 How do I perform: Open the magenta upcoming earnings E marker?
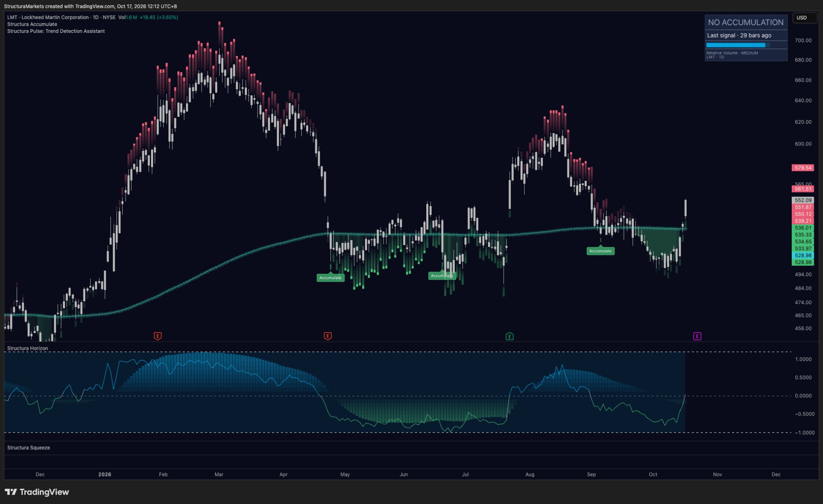pos(697,336)
